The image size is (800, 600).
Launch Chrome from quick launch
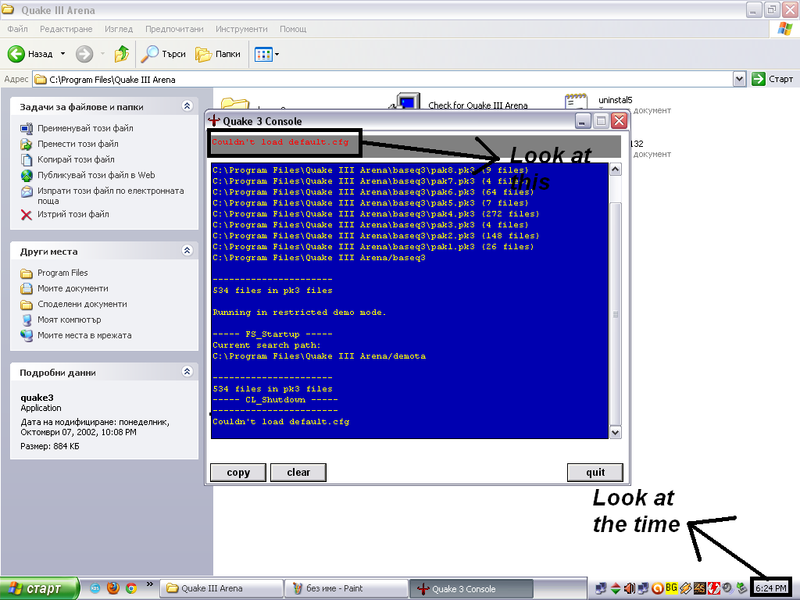[x=131, y=588]
